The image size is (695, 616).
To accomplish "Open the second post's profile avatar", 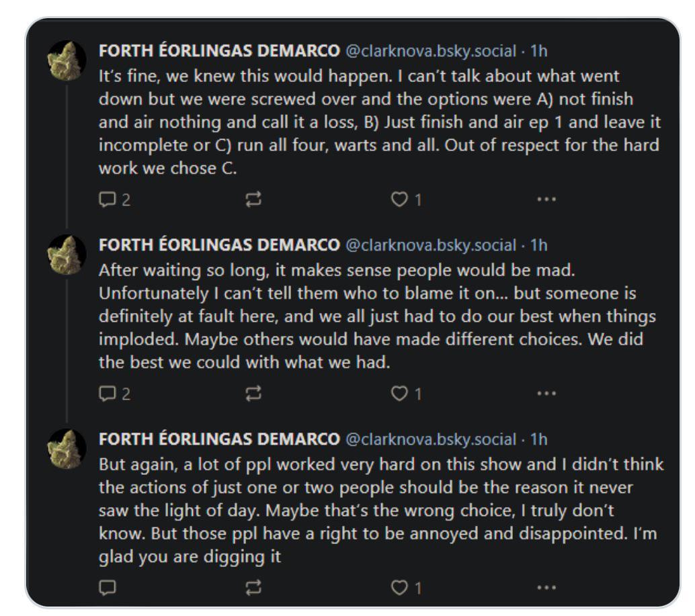I will point(67,255).
